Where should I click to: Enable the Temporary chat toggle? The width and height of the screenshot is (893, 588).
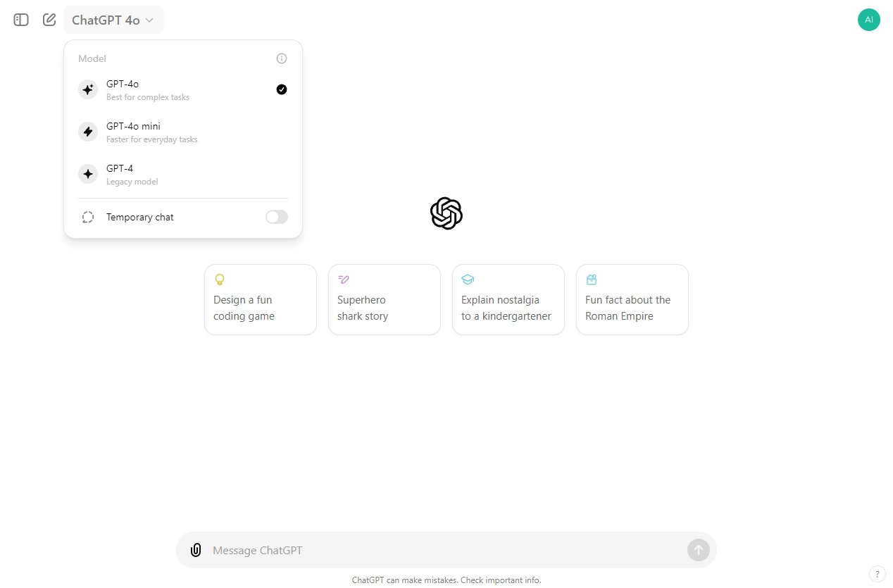276,217
